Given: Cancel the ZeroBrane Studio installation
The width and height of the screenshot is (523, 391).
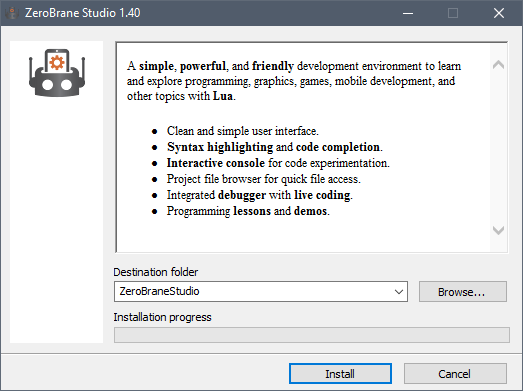Looking at the screenshot, I should 455,373.
